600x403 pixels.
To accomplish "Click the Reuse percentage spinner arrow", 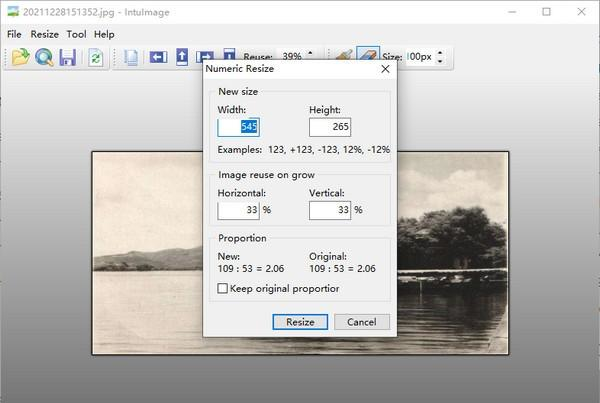I will tap(310, 54).
